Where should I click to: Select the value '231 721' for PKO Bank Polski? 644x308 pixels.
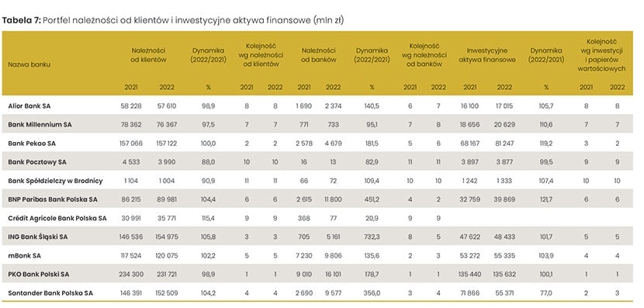(166, 275)
